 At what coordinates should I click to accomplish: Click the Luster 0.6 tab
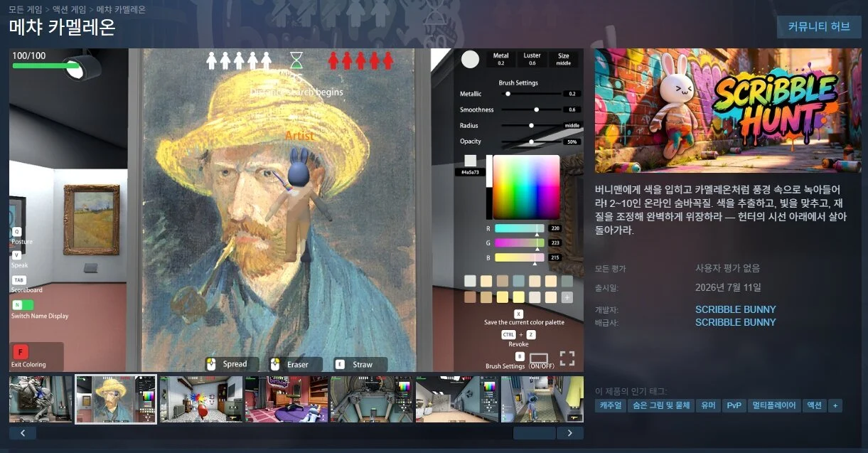(x=532, y=59)
